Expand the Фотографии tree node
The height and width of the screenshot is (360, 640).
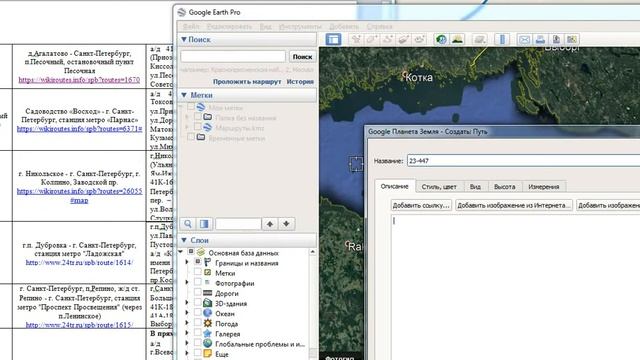point(187,282)
